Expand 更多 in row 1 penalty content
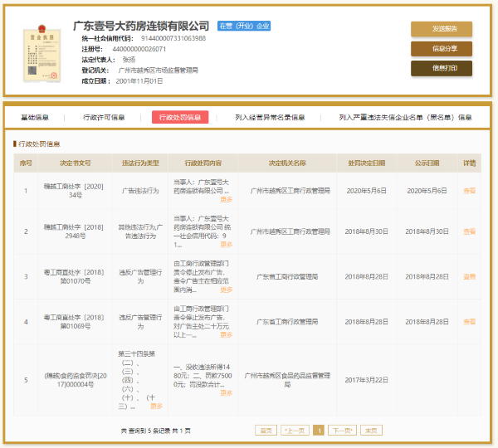This screenshot has height=448, width=498. [x=226, y=199]
